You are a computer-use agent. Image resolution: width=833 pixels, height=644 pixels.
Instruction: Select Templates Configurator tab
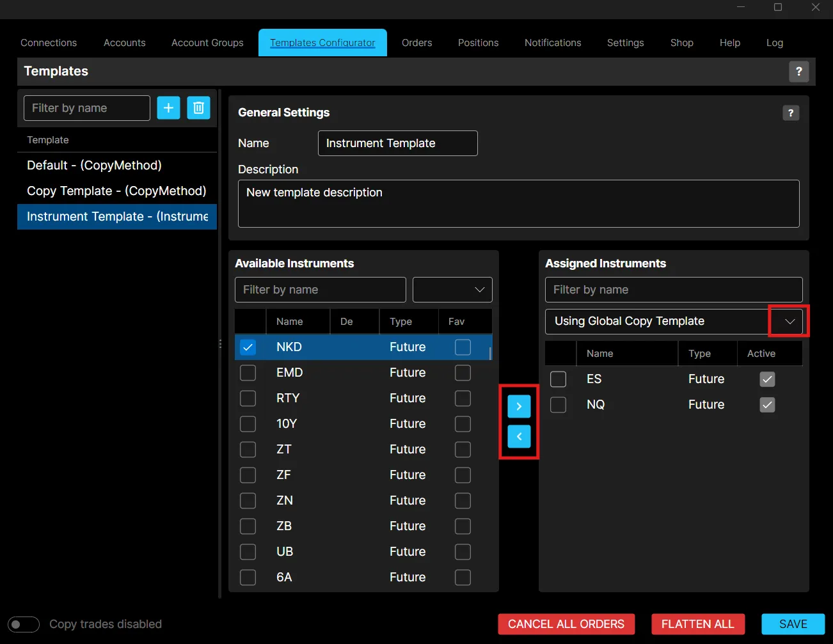pyautogui.click(x=322, y=43)
